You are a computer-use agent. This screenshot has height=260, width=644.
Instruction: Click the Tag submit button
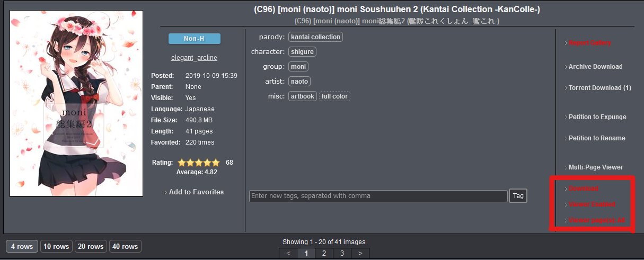[518, 196]
